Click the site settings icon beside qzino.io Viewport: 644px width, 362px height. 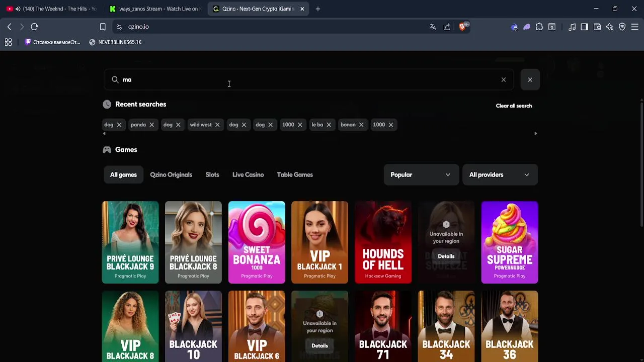pyautogui.click(x=119, y=27)
